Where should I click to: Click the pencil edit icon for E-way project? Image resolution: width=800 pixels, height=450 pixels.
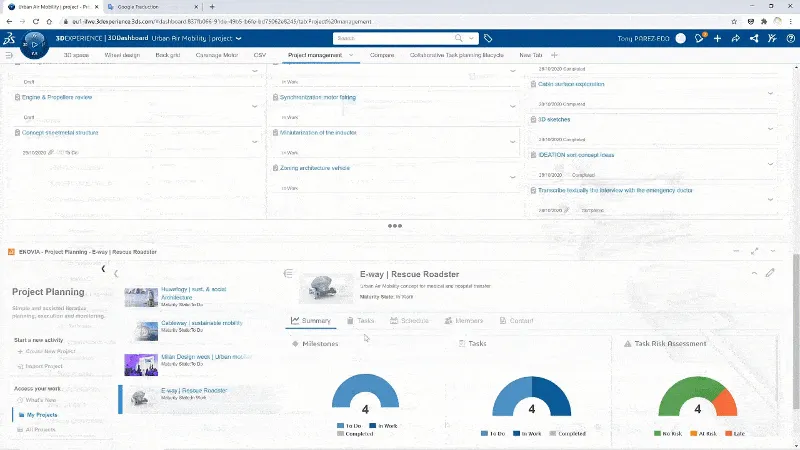tap(769, 273)
